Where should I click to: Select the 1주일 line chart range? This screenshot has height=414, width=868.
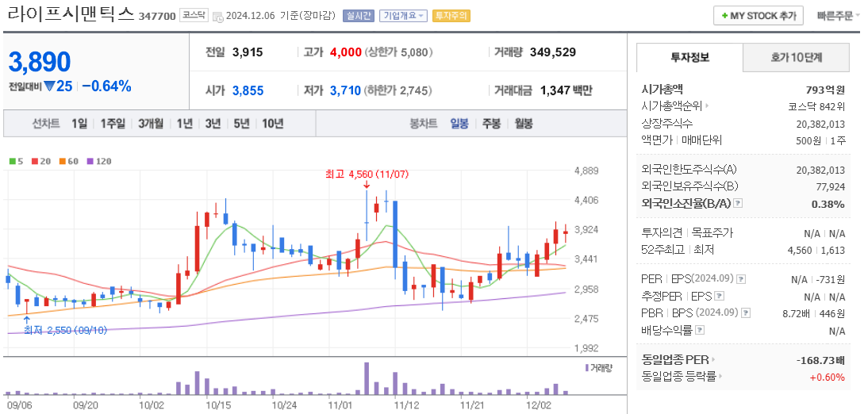click(x=113, y=124)
